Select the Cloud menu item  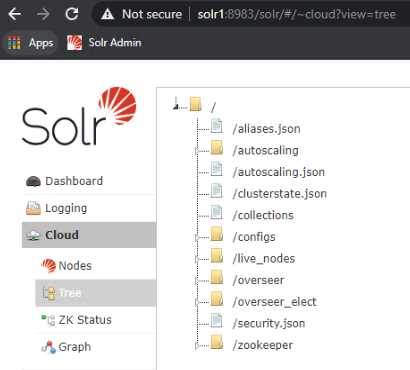89,235
